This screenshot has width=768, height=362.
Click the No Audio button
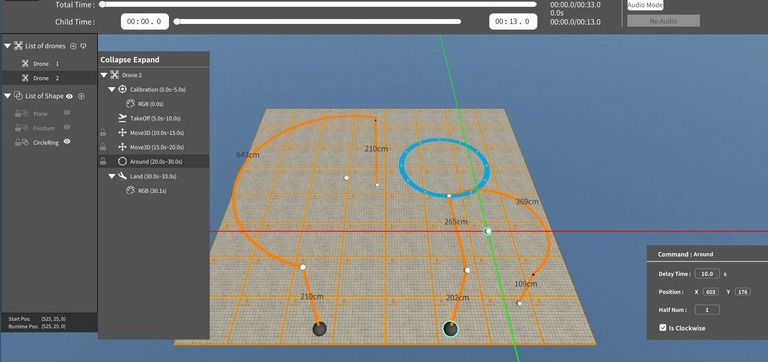click(663, 21)
